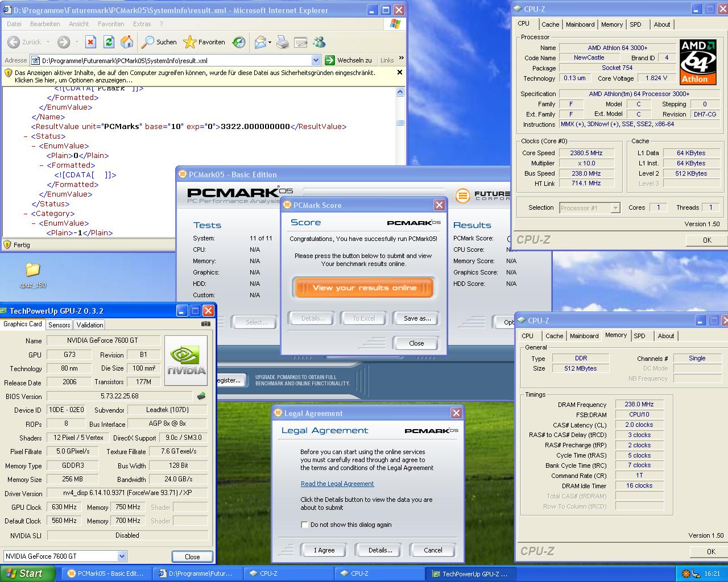Click the IE address bar field

click(175, 60)
